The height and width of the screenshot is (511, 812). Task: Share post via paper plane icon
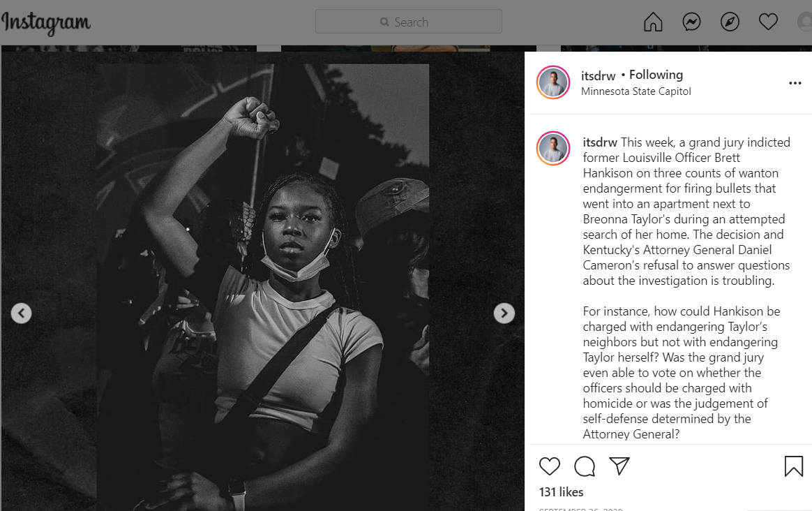[619, 466]
